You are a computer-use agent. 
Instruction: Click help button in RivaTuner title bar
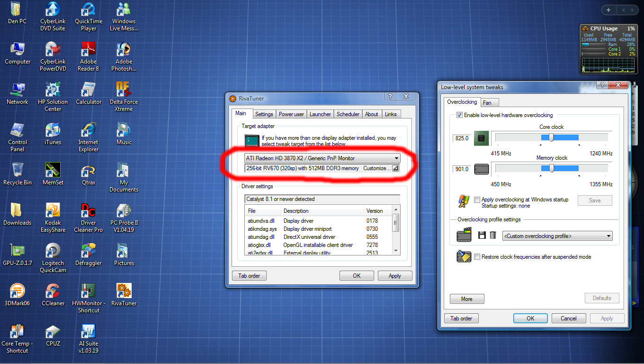point(390,96)
